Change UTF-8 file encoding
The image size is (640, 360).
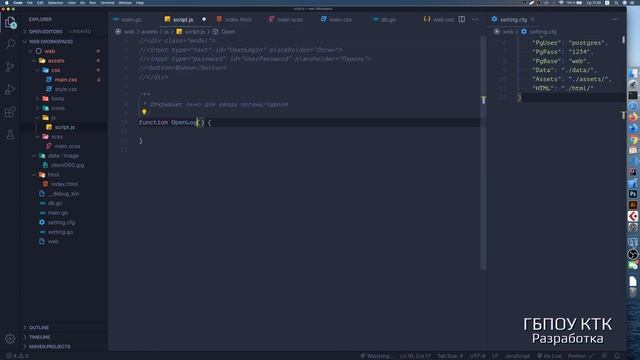[477, 356]
